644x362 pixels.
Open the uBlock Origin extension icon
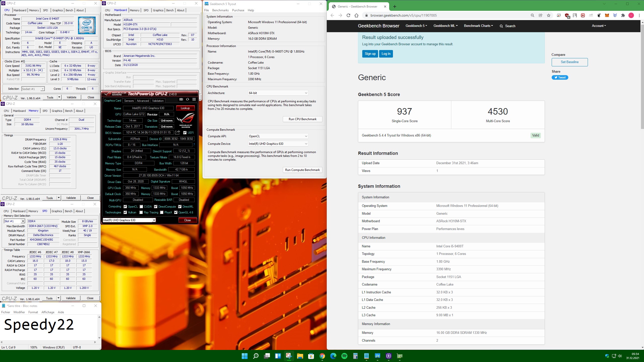coord(567,16)
